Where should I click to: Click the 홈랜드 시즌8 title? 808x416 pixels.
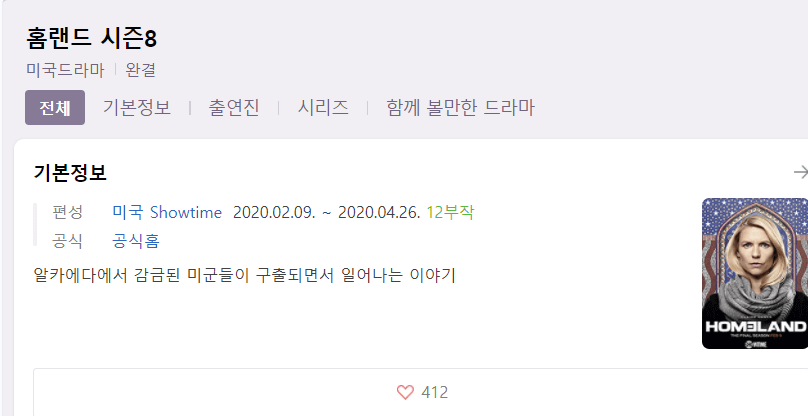[92, 39]
